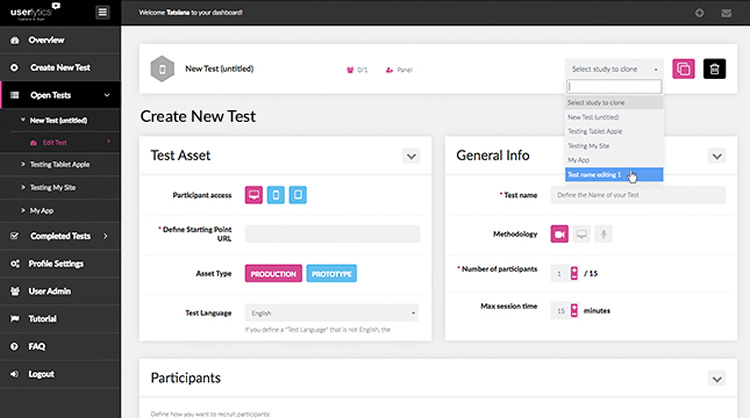Click the Test name input field
This screenshot has height=418, width=750.
coord(638,195)
